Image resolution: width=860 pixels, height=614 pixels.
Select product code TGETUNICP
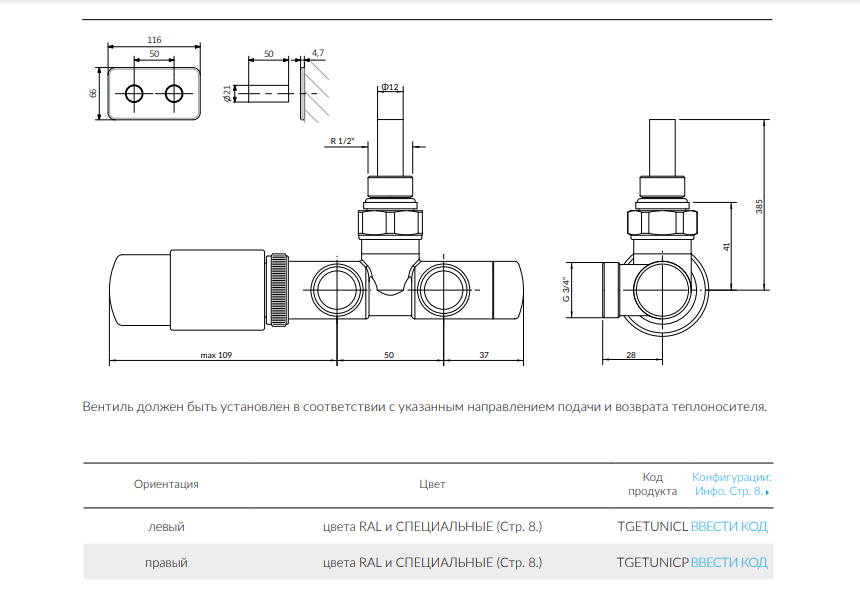653,563
